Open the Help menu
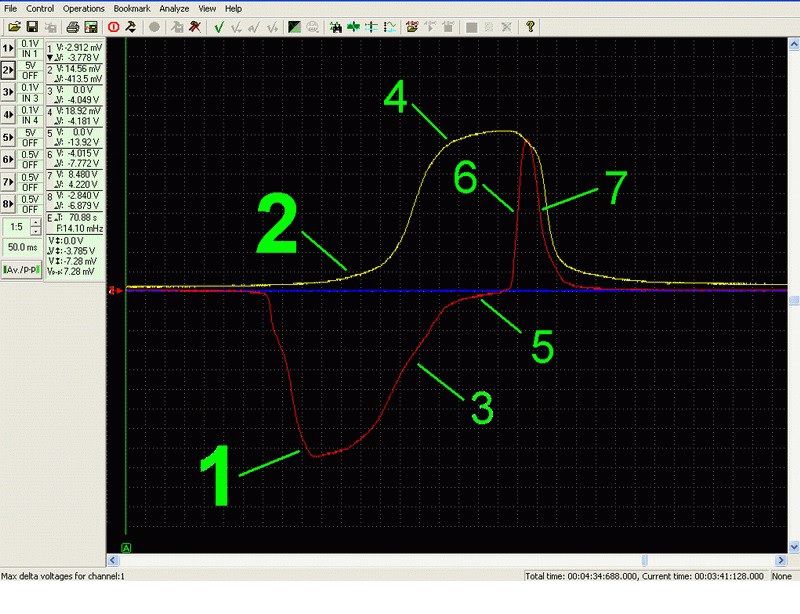Viewport: 800px width, 614px height. click(233, 9)
